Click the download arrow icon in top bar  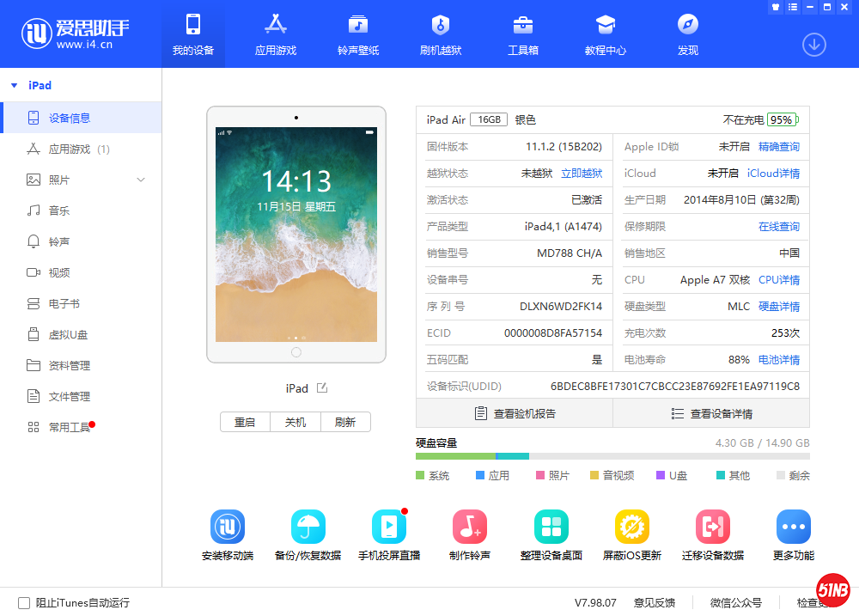point(813,44)
